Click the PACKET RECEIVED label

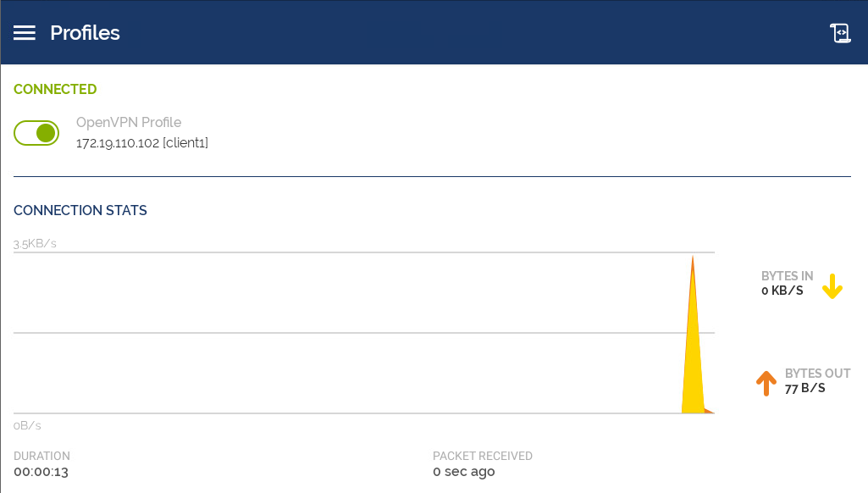(x=482, y=456)
